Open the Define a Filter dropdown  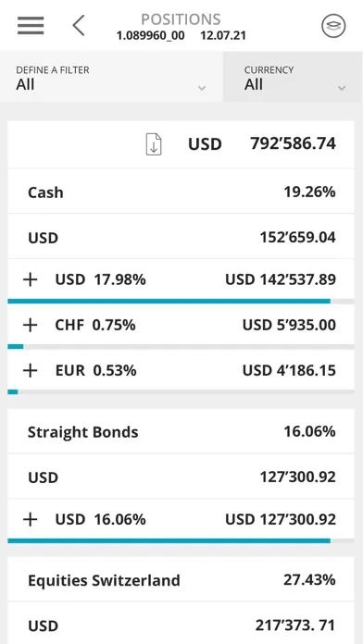click(x=111, y=77)
